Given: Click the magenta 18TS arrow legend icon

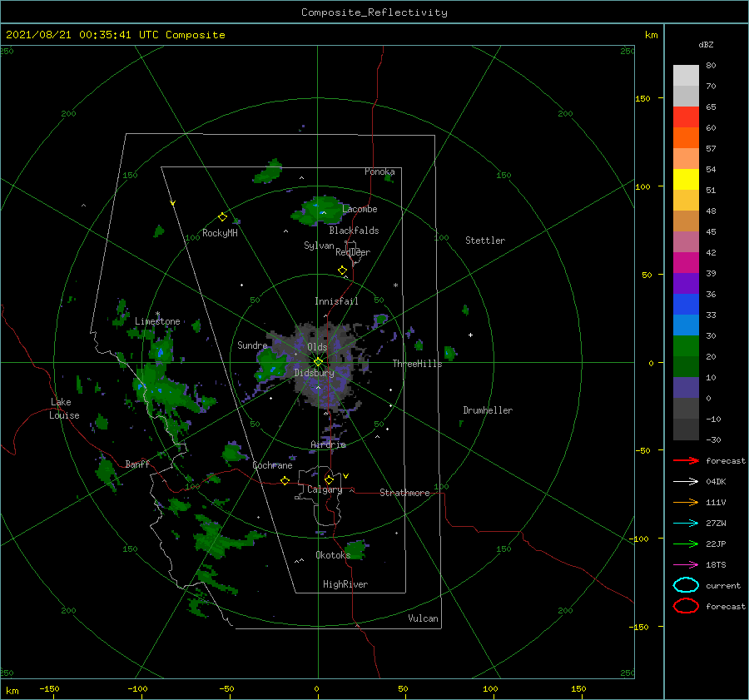Looking at the screenshot, I should (686, 565).
